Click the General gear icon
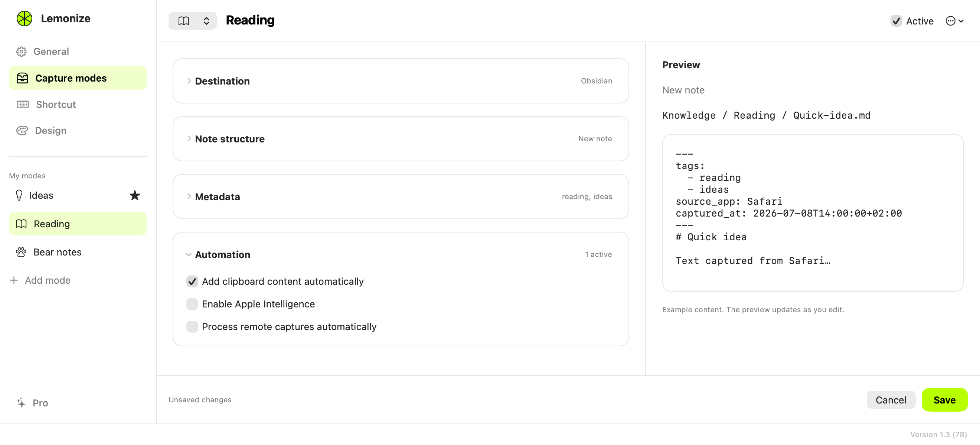This screenshot has height=445, width=980. [x=21, y=51]
